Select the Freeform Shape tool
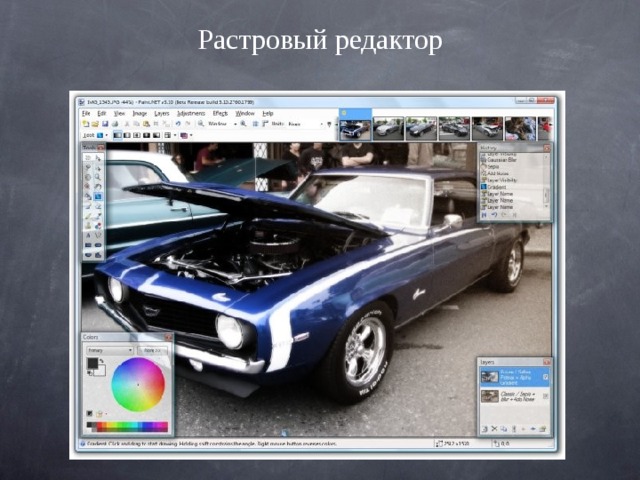640x480 pixels. pos(98,255)
